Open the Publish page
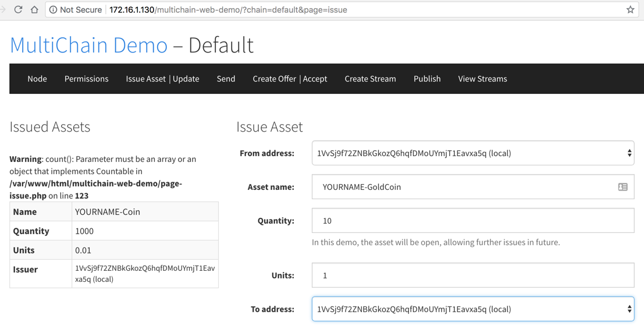 427,79
